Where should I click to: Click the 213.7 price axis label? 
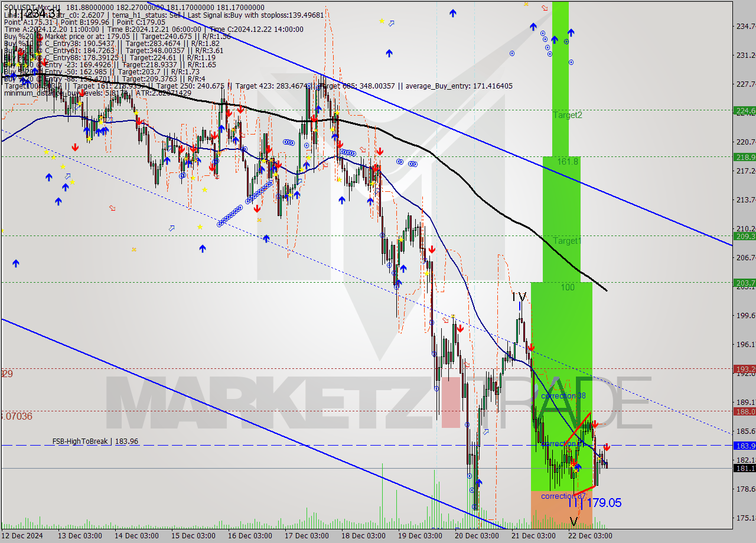(745, 199)
